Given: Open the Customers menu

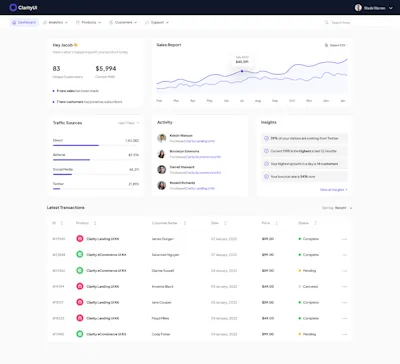Looking at the screenshot, I should click(123, 22).
